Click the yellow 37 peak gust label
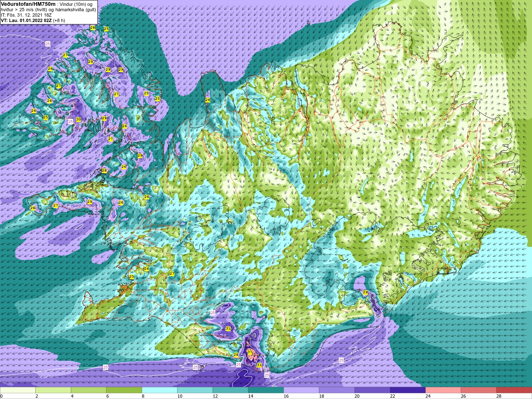Screen dimensions: 532x399 pyautogui.click(x=250, y=352)
